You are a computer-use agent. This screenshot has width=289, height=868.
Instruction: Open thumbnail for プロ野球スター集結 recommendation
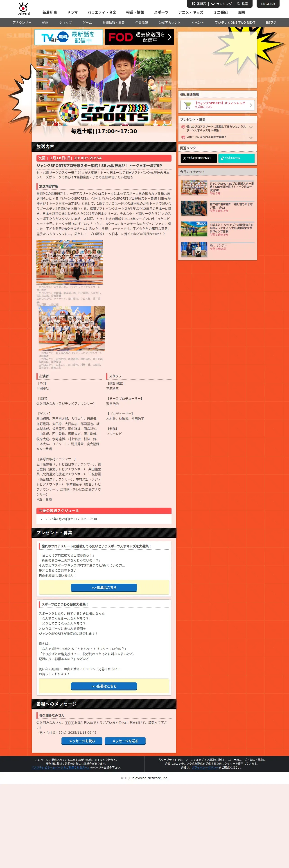coord(194,188)
